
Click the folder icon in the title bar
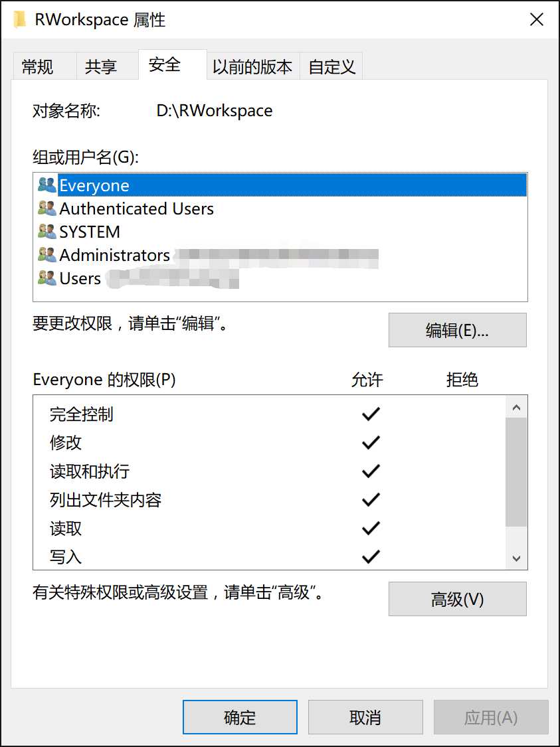point(19,19)
